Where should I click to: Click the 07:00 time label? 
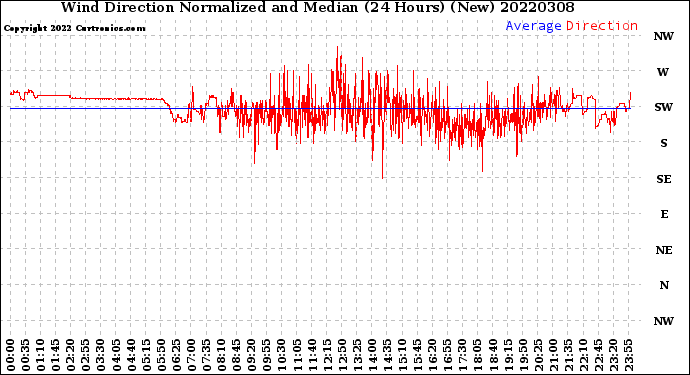191,355
